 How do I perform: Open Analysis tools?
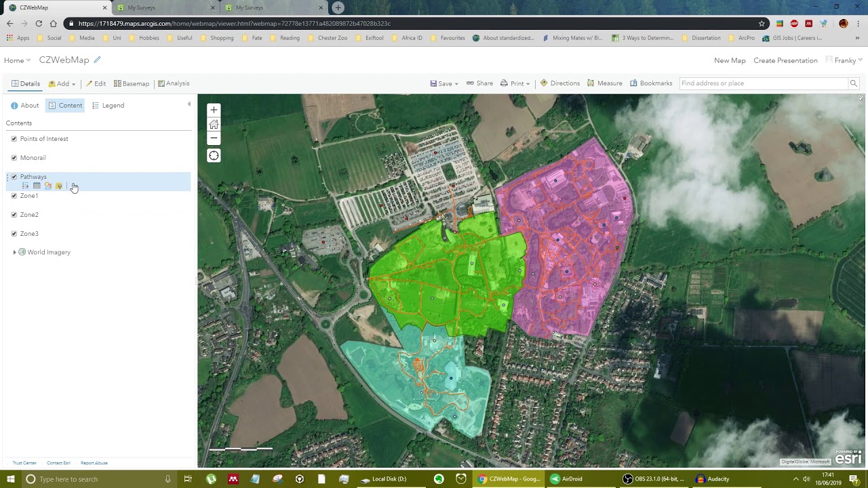tap(174, 83)
